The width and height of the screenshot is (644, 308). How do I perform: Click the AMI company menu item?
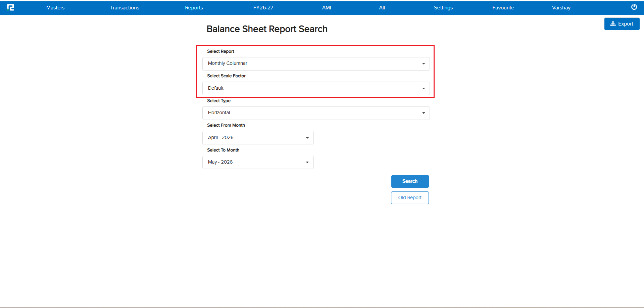click(x=327, y=8)
